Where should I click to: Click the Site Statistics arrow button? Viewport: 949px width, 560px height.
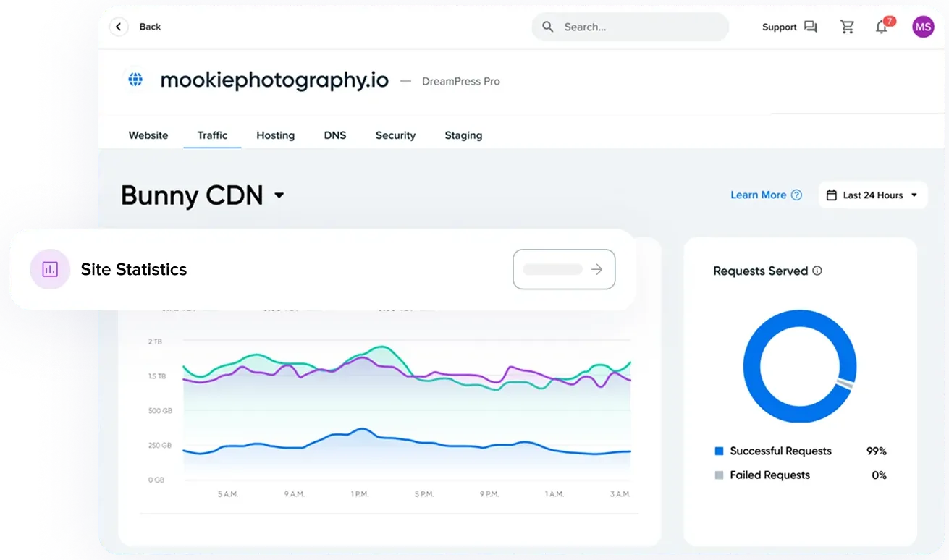point(564,269)
